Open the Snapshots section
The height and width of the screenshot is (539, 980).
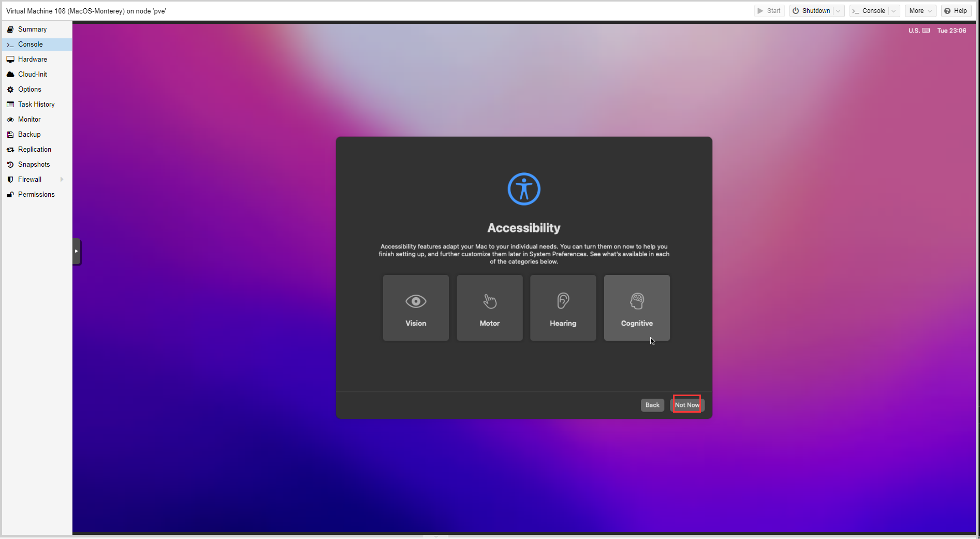point(34,165)
